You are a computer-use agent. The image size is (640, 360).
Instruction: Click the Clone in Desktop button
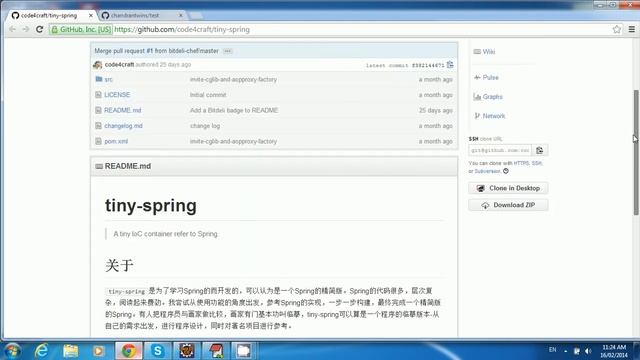click(x=508, y=188)
